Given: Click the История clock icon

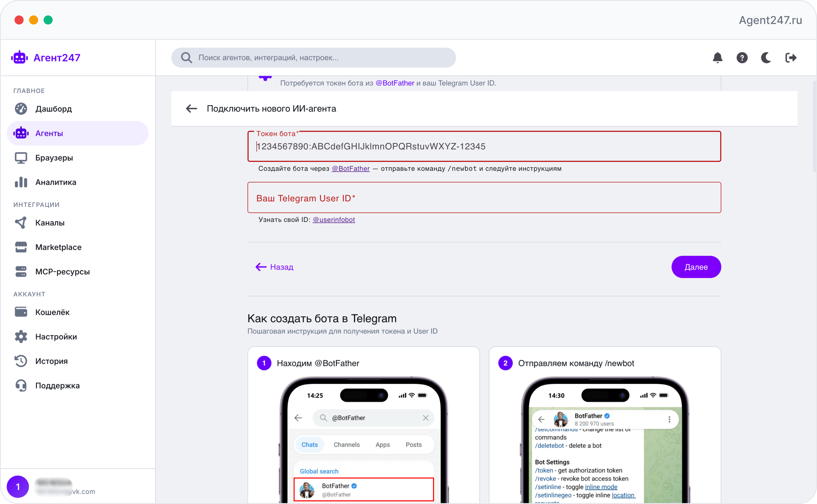Looking at the screenshot, I should click(21, 361).
